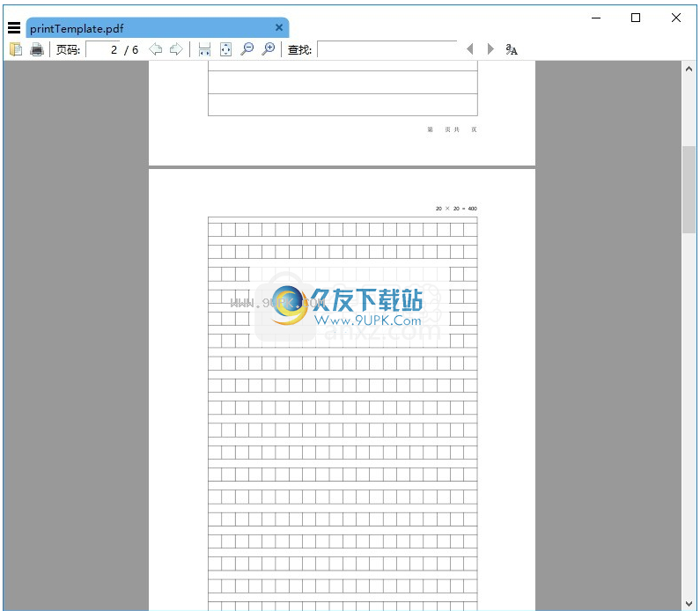Click scrollbar down arrow
The height and width of the screenshot is (611, 700).
[689, 604]
